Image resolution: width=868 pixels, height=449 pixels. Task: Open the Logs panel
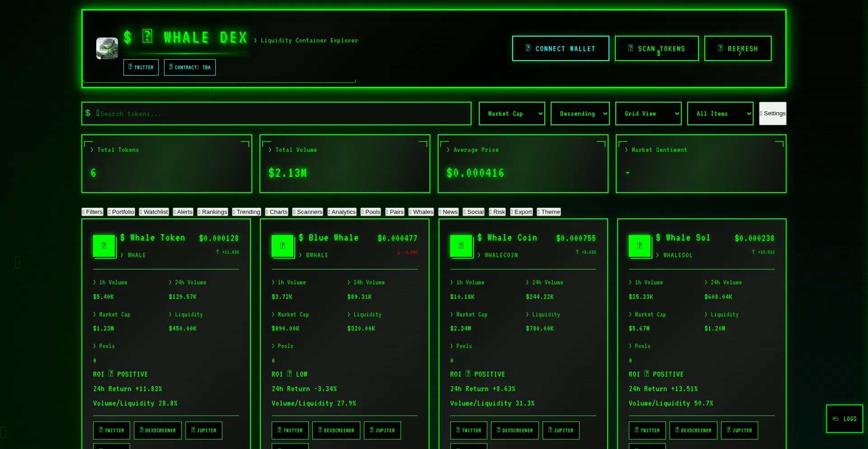(x=844, y=419)
